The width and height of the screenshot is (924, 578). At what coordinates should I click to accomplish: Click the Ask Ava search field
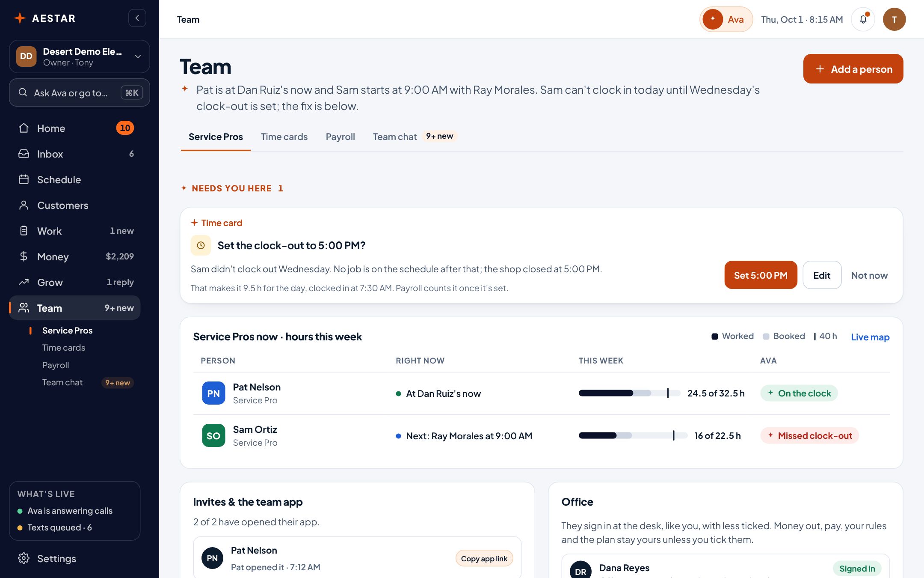pyautogui.click(x=80, y=92)
